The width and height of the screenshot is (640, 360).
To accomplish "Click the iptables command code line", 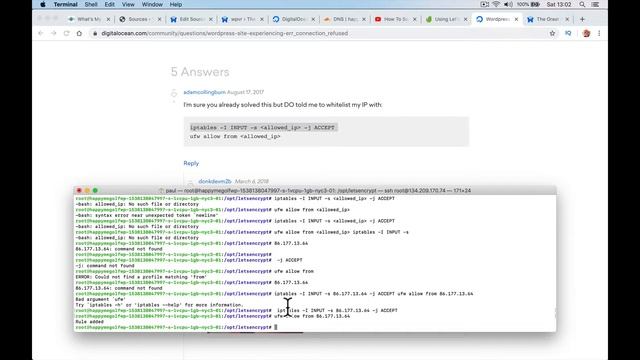I will [262, 128].
